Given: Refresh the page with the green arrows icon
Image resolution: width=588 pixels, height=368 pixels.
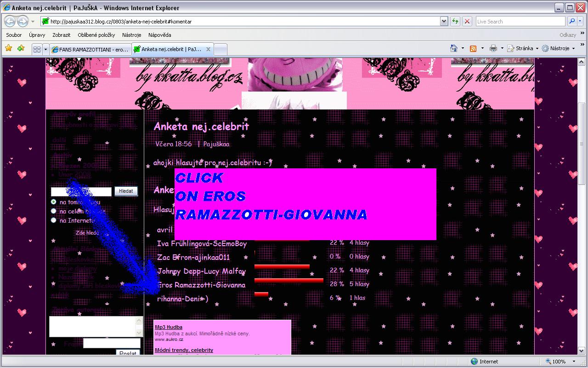Looking at the screenshot, I should [x=455, y=21].
